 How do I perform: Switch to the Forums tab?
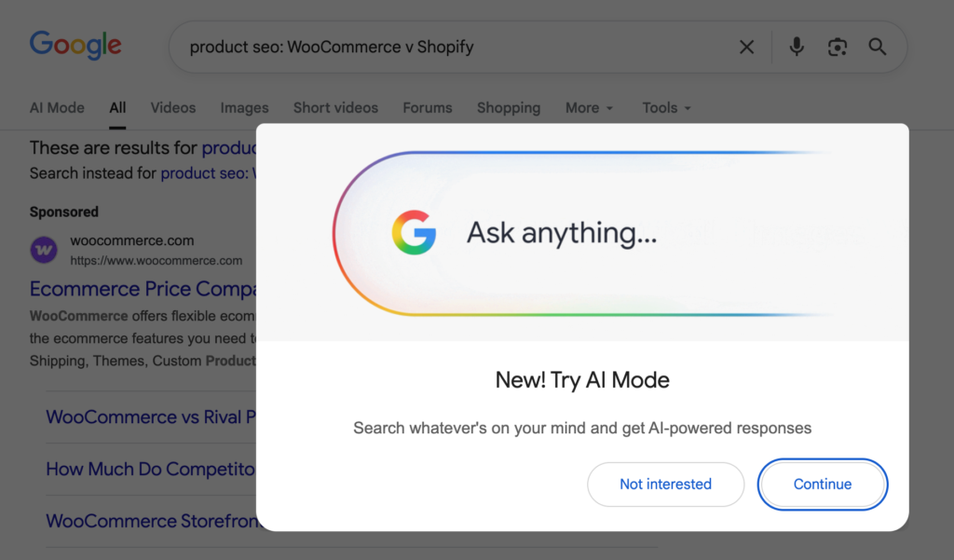click(x=428, y=108)
